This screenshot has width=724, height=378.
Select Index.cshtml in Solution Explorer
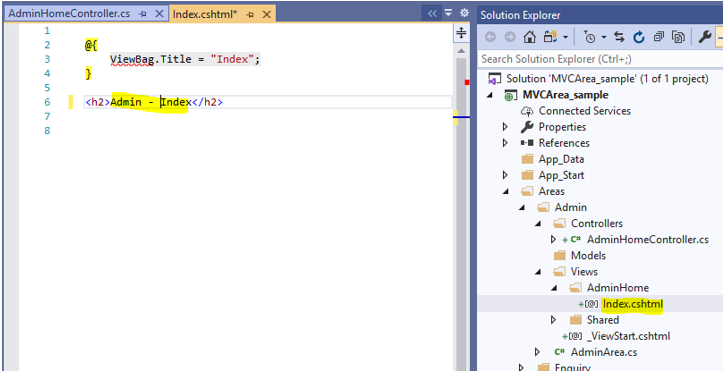coord(633,304)
